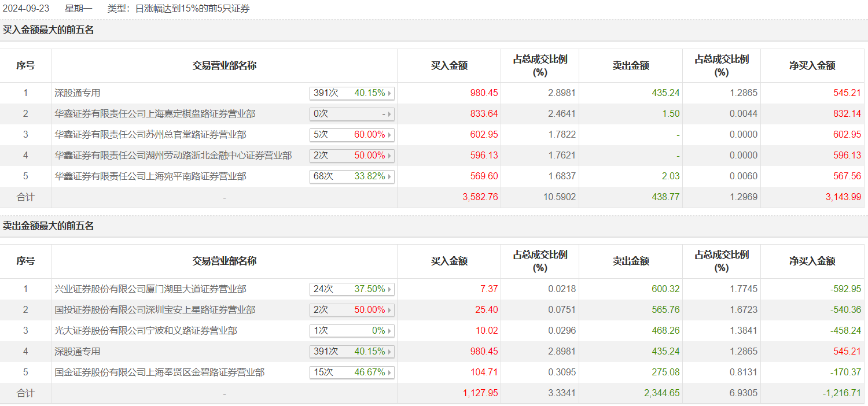Open the 0次 stats dropdown for 上海嘉定棋盘路
Screen dimensions: 868x406
point(352,114)
